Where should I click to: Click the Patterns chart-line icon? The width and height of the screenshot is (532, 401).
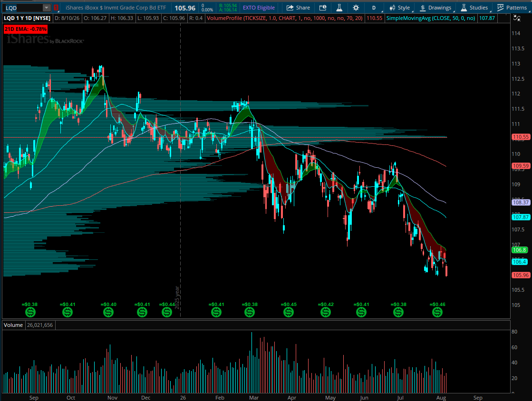(500, 8)
